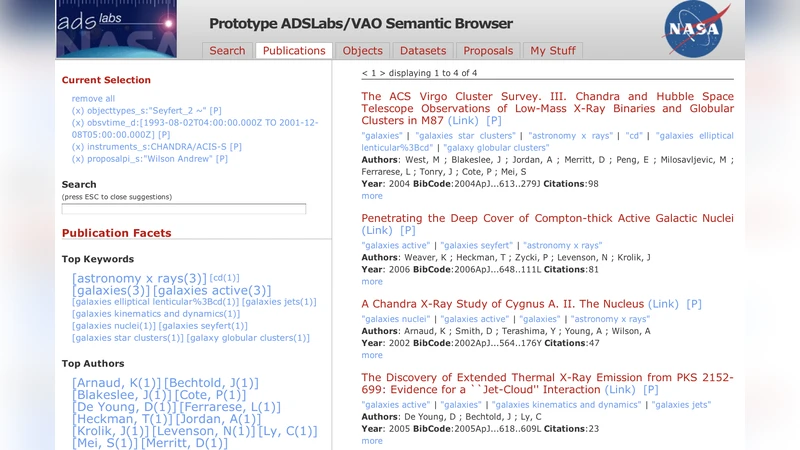The image size is (800, 450).
Task: Open the PKS 2152-699 paper title
Action: (547, 384)
